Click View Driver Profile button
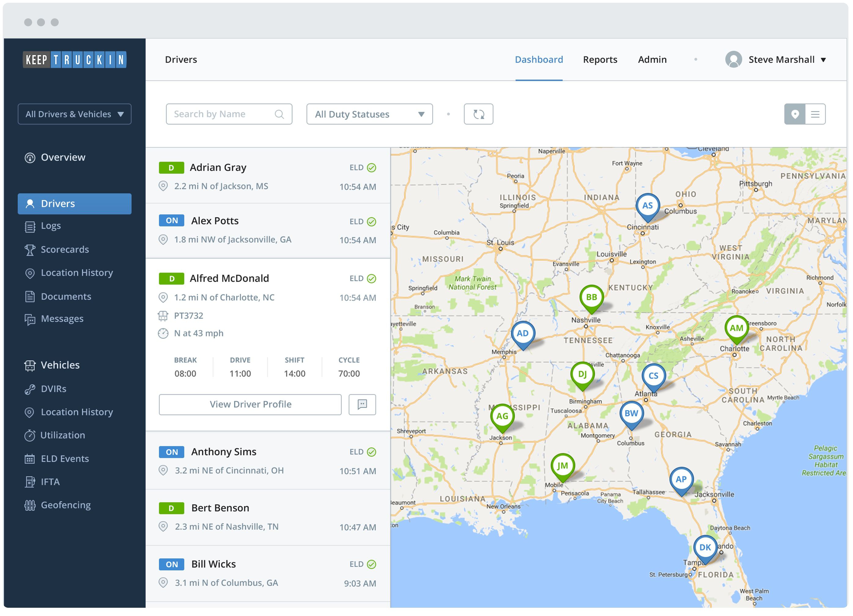Viewport: 853px width, 616px height. coord(250,404)
